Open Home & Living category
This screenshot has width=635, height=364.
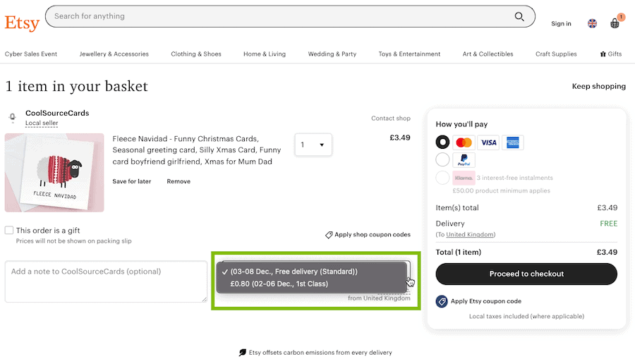(x=265, y=54)
